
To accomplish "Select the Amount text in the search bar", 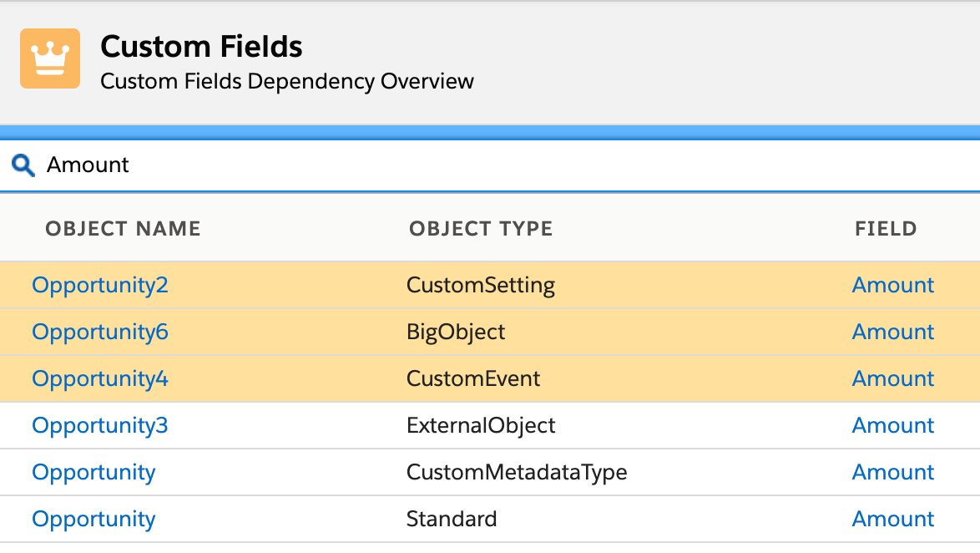I will click(87, 165).
